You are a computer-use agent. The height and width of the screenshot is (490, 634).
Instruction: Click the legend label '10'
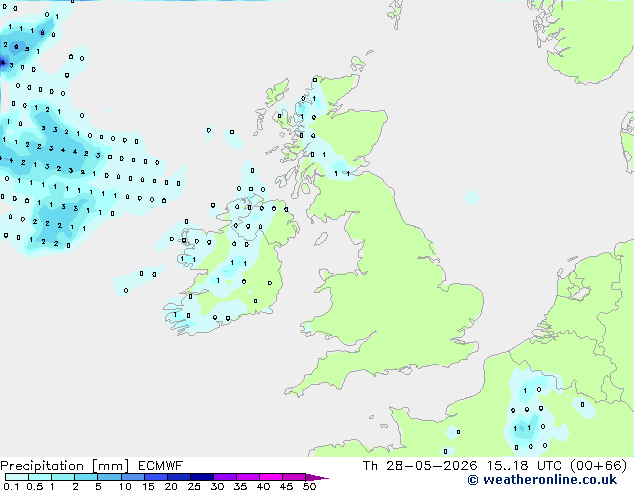[125, 486]
